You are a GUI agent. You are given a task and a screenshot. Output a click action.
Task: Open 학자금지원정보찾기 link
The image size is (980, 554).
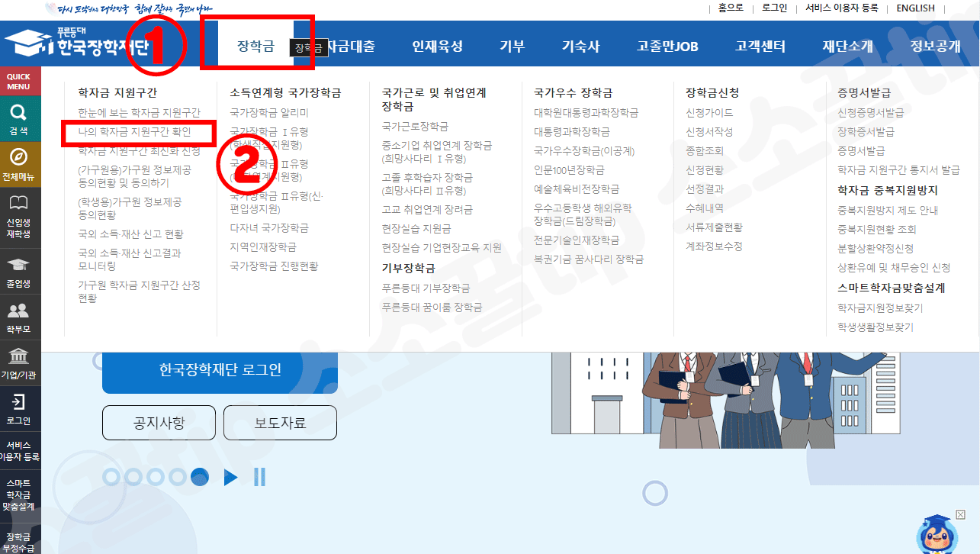click(x=879, y=308)
